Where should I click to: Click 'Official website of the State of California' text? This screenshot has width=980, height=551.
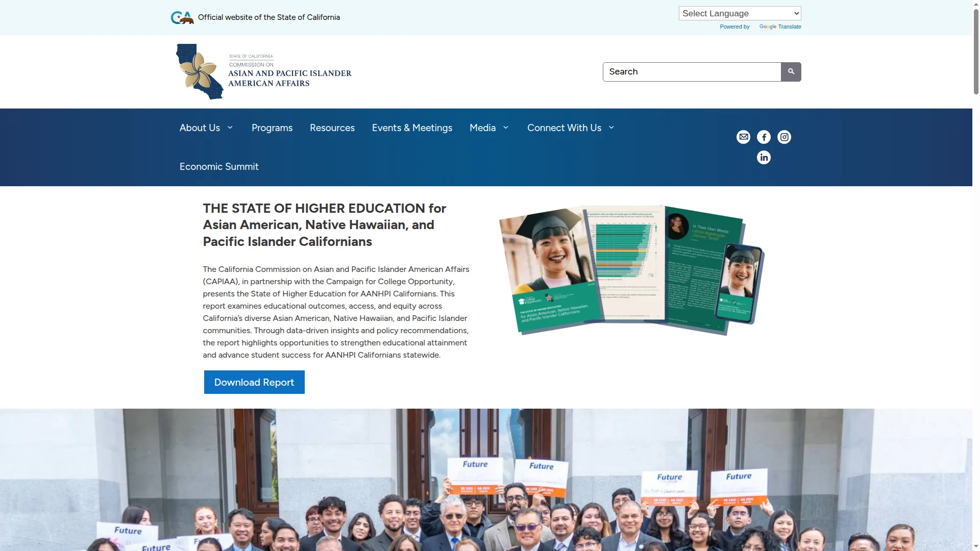(x=269, y=17)
